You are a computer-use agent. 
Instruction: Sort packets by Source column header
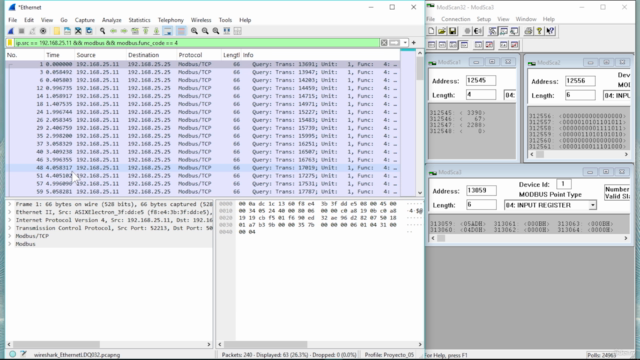pyautogui.click(x=100, y=55)
